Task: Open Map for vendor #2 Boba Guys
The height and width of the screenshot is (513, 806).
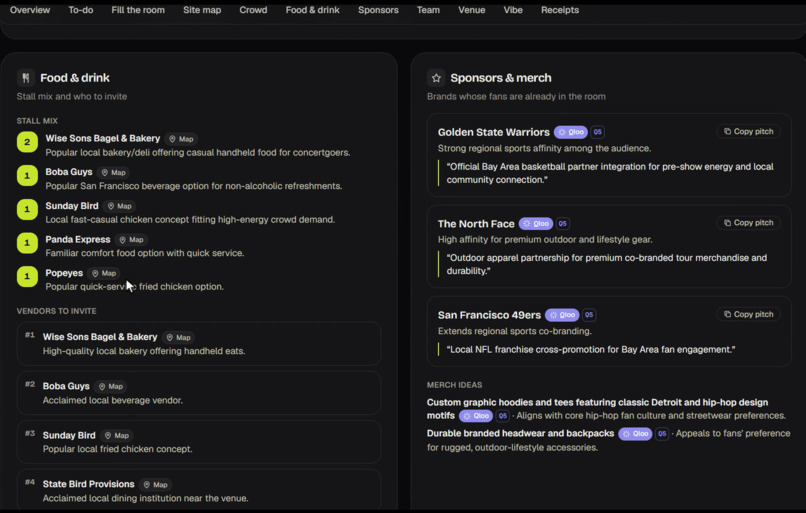Action: [111, 386]
